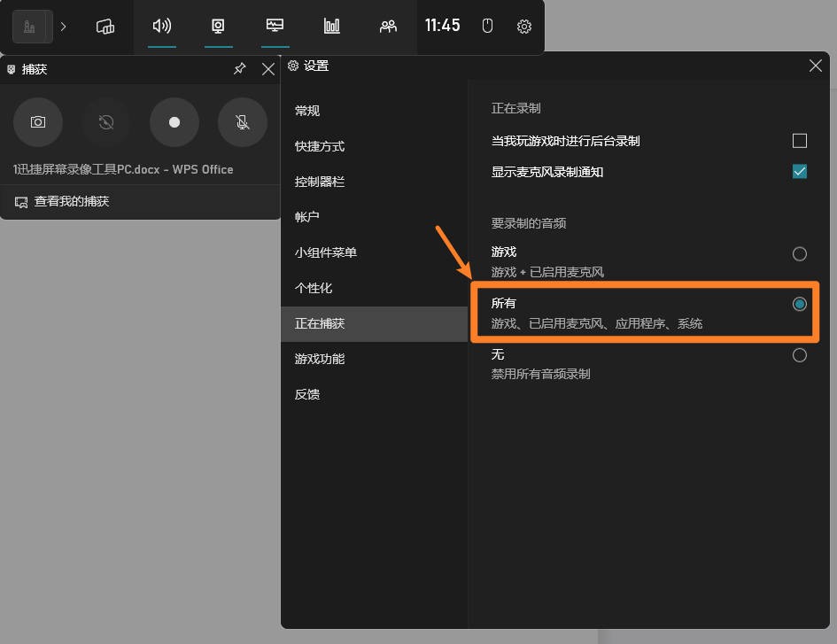Select the 无 audio recording option
Image resolution: width=837 pixels, height=644 pixels.
(x=800, y=355)
